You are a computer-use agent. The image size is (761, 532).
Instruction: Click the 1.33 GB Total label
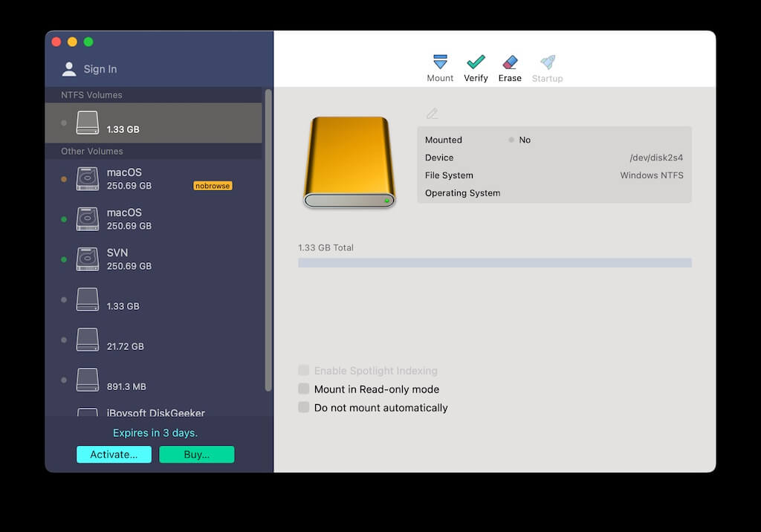326,247
